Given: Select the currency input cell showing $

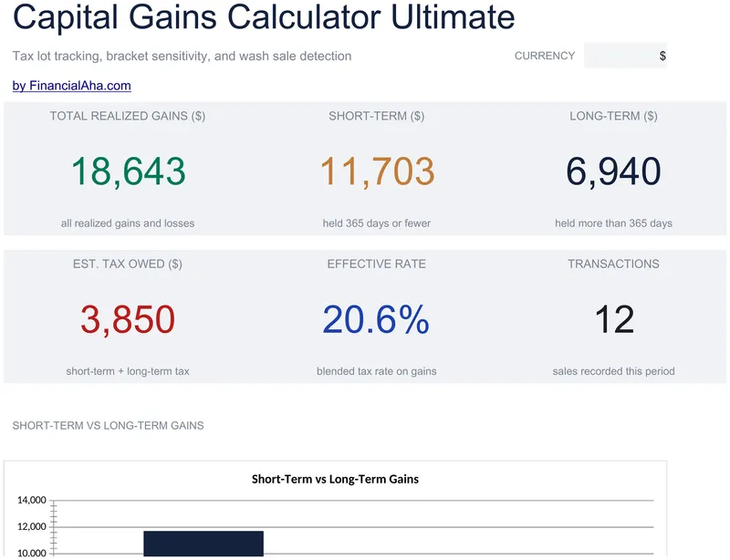Looking at the screenshot, I should (x=625, y=56).
